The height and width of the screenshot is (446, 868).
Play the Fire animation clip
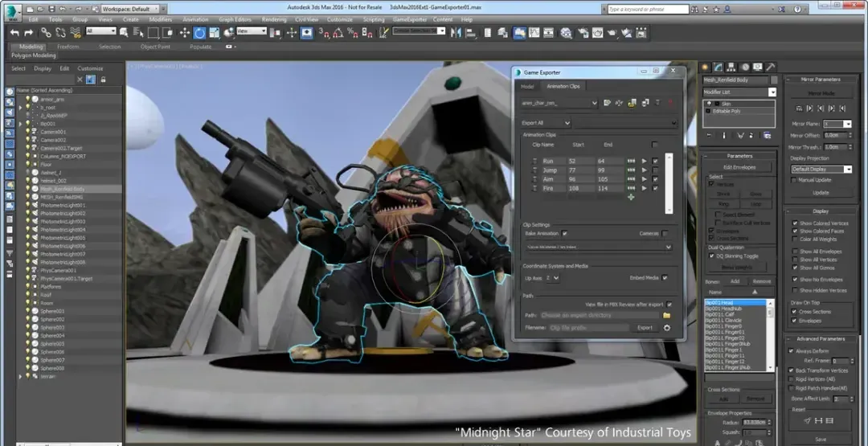point(644,188)
